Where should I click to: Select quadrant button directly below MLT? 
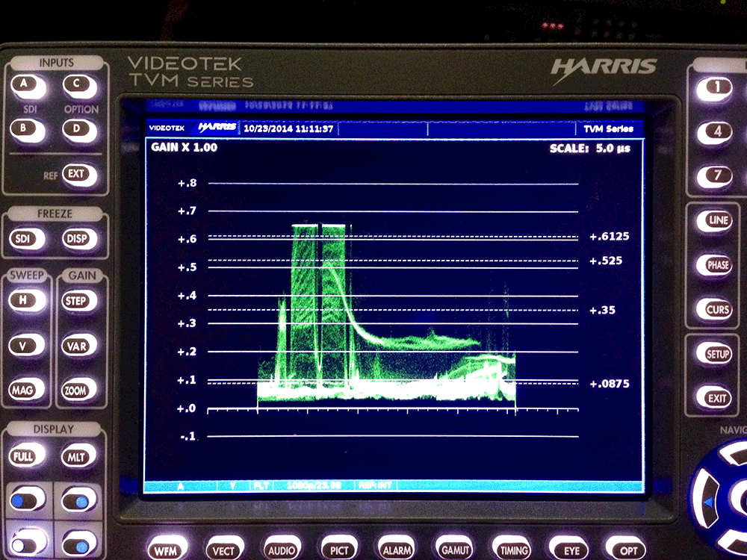pos(79,502)
